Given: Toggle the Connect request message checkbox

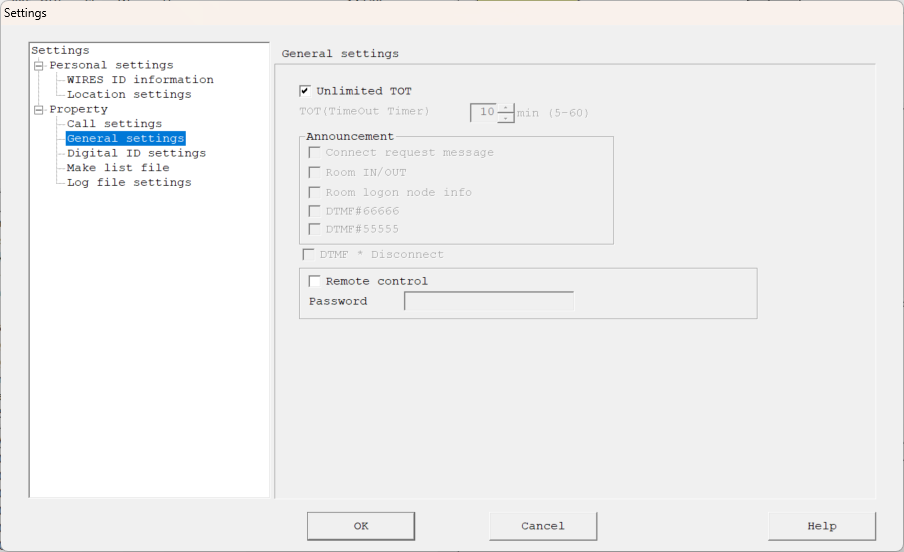Looking at the screenshot, I should [x=315, y=153].
